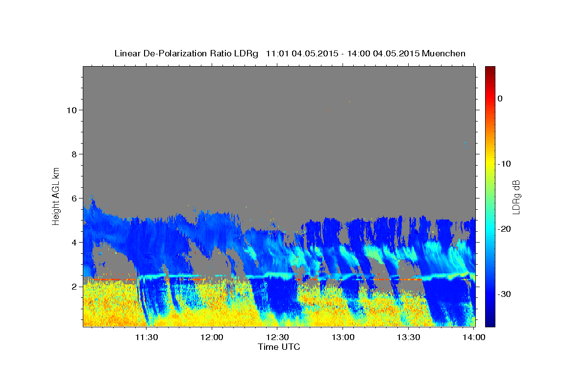Click the end time '14:00 04.05.2015' in title

click(383, 53)
